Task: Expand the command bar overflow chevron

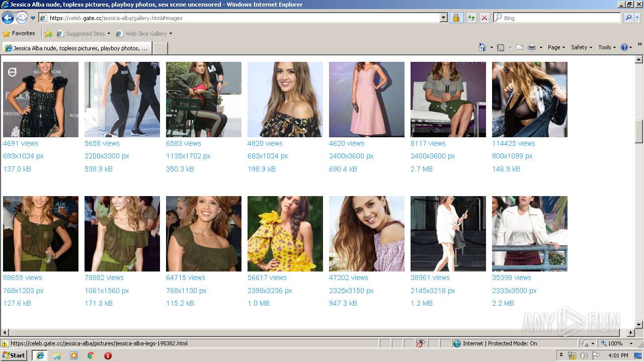Action: [x=640, y=45]
